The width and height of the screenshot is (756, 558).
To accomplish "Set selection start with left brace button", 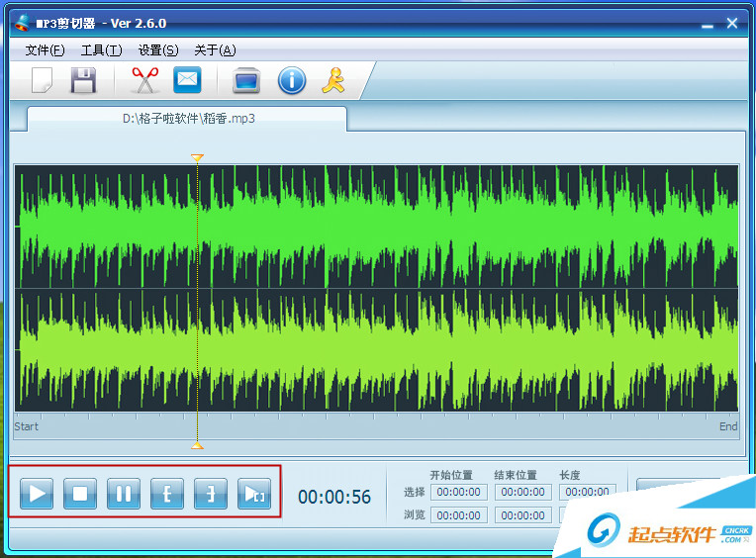I will point(167,493).
